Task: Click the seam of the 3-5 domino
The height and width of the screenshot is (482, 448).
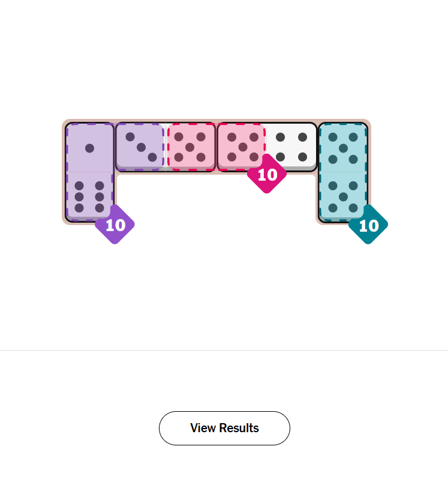Action: click(x=166, y=147)
